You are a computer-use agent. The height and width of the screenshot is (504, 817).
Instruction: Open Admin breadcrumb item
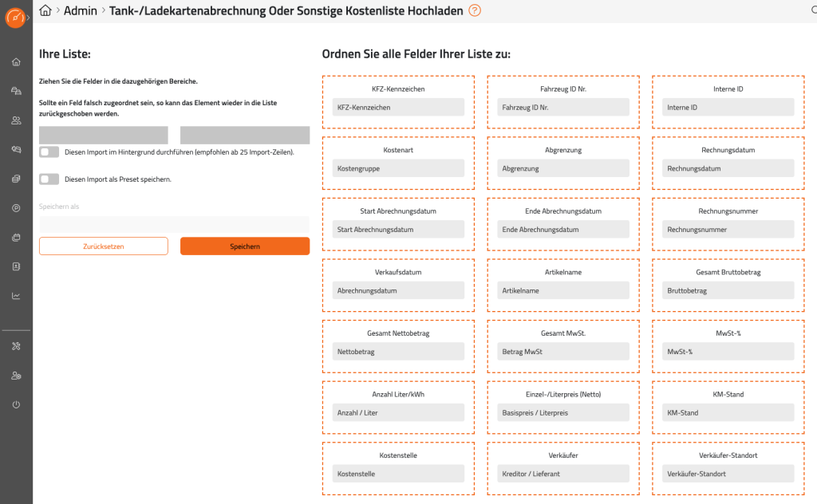[81, 10]
